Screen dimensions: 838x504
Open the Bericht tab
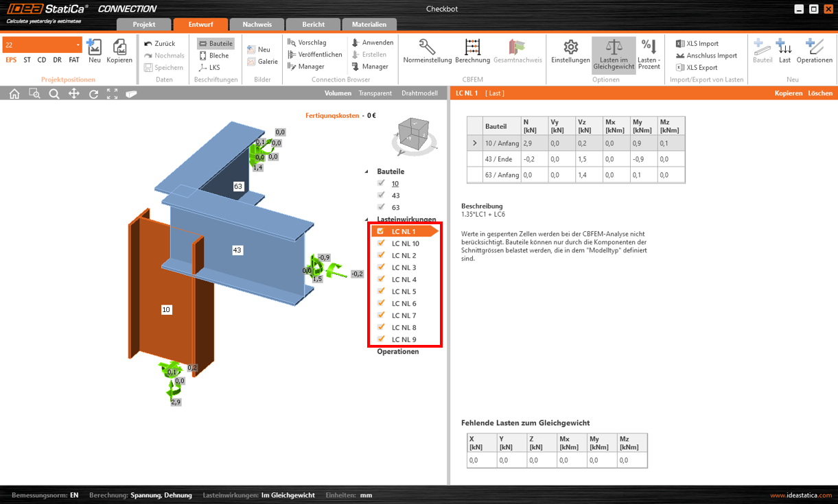[313, 24]
